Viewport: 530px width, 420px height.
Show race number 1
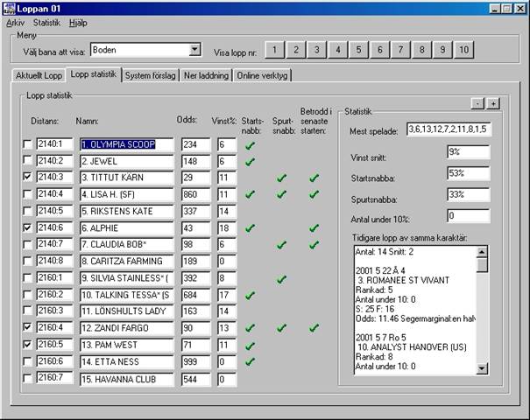[275, 50]
